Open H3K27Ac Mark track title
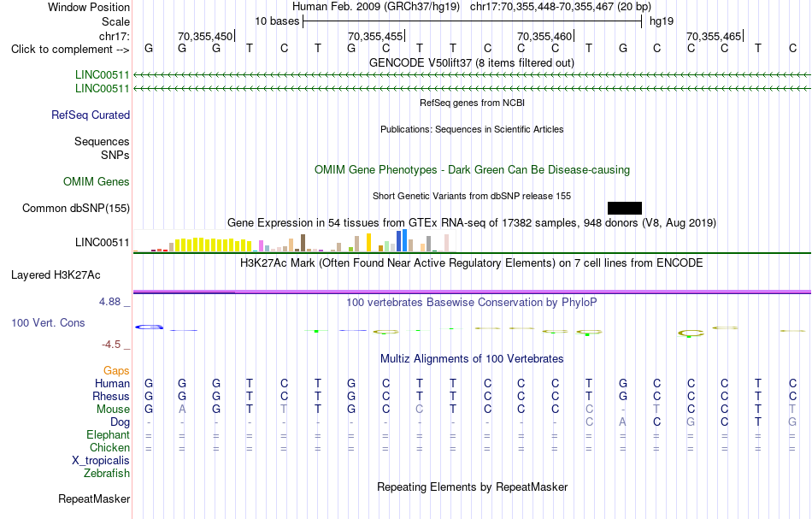This screenshot has width=812, height=519. (x=472, y=262)
